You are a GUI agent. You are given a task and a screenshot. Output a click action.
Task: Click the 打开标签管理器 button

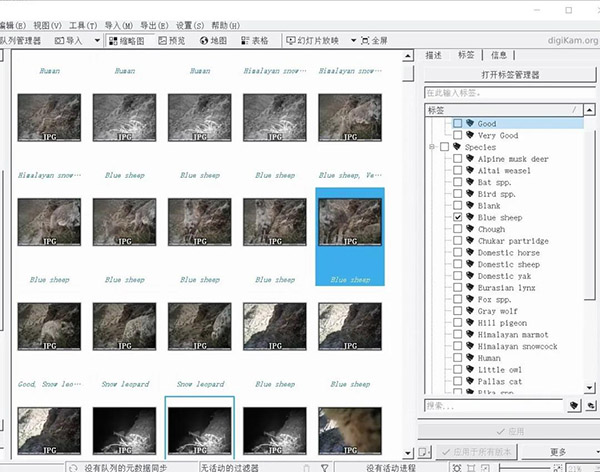click(510, 75)
